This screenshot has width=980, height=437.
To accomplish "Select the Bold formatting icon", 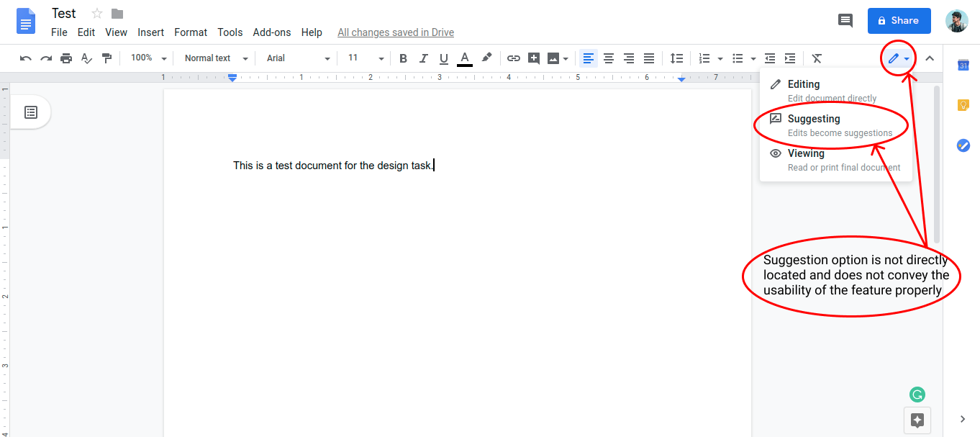I will coord(403,58).
